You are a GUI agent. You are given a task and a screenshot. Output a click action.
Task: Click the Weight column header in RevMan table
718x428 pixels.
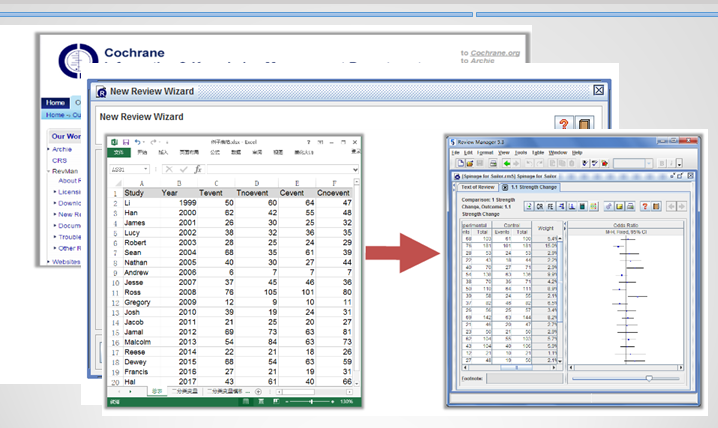[x=546, y=228]
